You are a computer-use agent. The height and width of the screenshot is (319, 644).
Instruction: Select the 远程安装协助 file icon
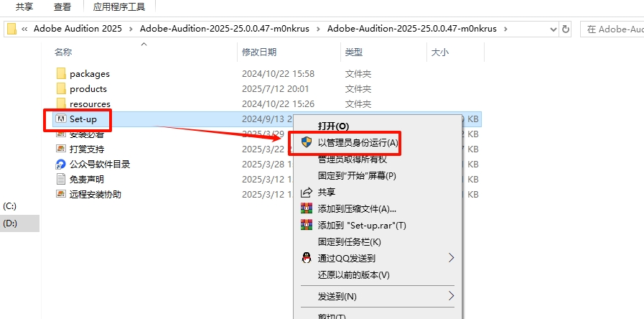[x=61, y=194]
